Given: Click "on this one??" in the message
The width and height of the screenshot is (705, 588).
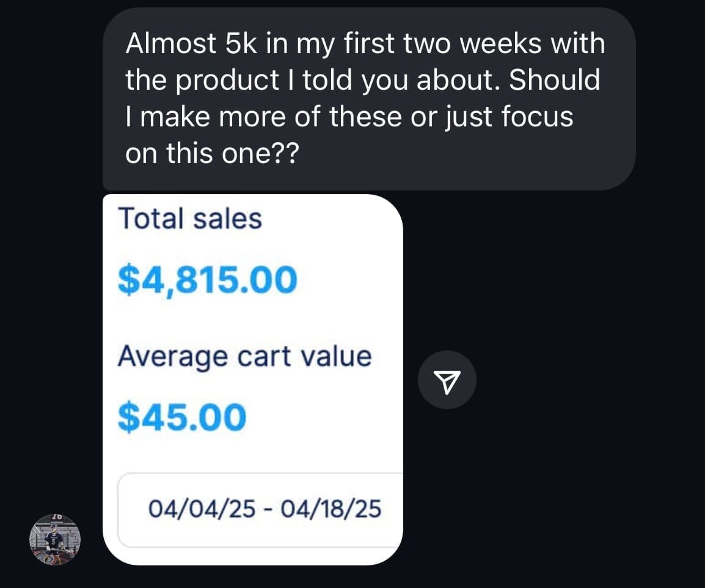Looking at the screenshot, I should 212,153.
